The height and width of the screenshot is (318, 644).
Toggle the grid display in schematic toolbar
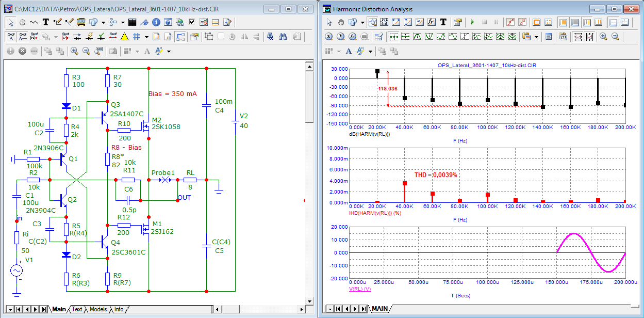[137, 37]
